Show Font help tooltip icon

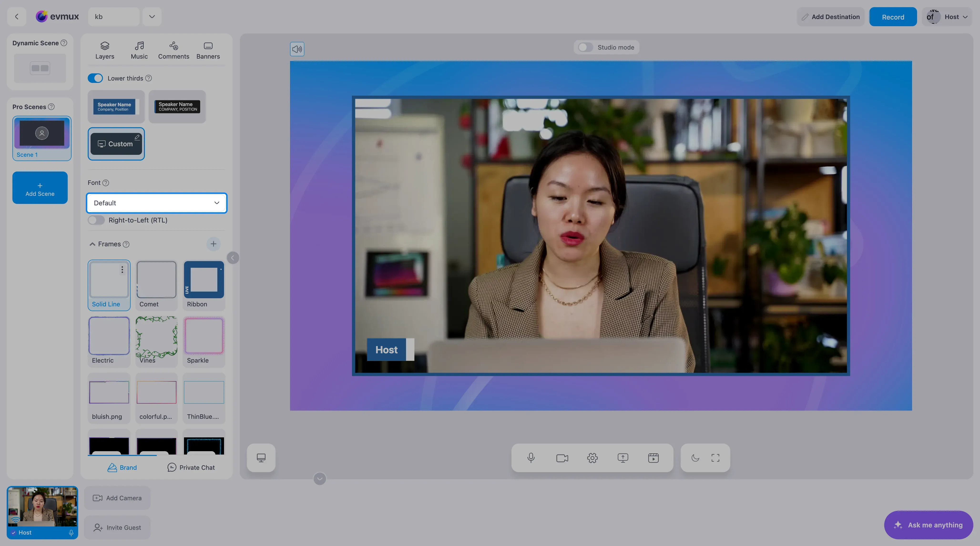click(x=106, y=183)
